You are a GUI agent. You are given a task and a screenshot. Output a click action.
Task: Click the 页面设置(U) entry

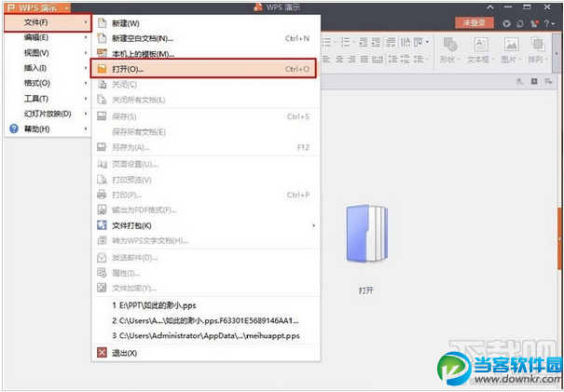pyautogui.click(x=206, y=165)
